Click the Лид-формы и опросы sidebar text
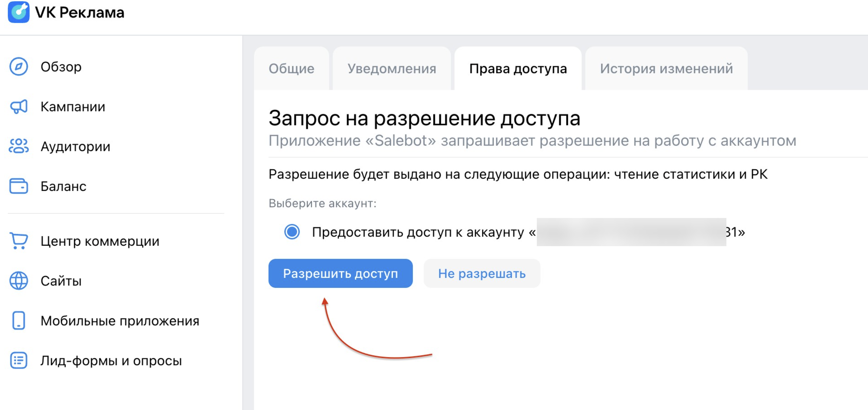The width and height of the screenshot is (868, 410). click(111, 361)
